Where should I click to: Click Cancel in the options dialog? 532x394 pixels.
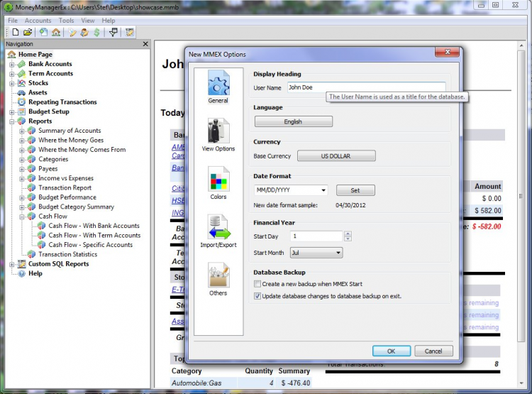click(433, 351)
